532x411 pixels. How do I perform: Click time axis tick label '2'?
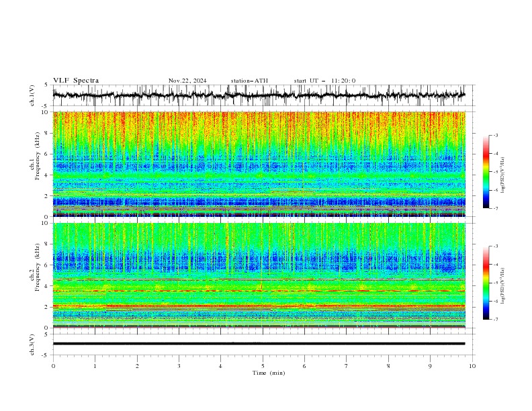[x=137, y=366]
